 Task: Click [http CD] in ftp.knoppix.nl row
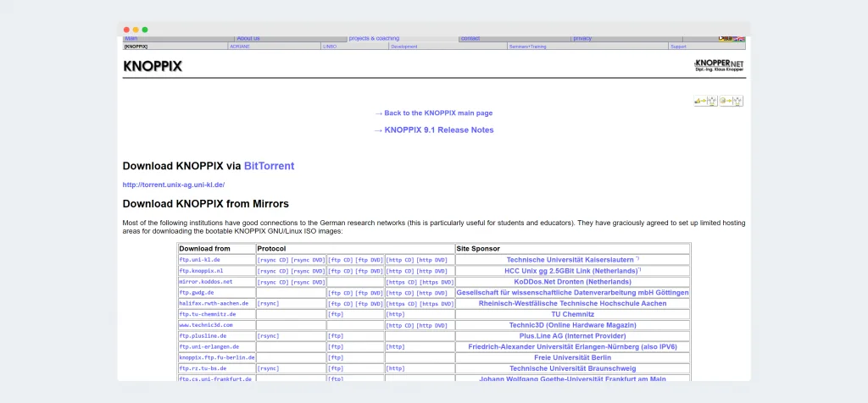pyautogui.click(x=400, y=271)
